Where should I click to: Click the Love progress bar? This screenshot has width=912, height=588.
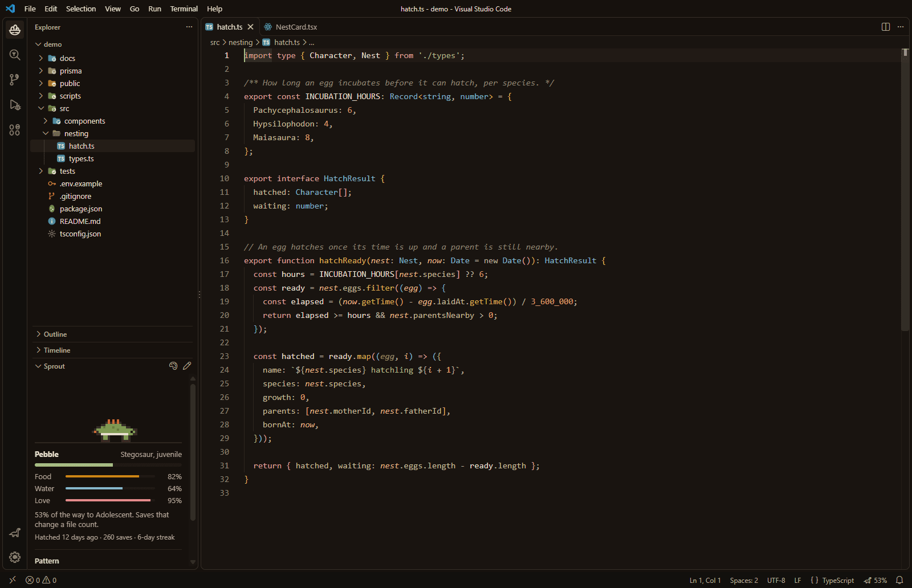pyautogui.click(x=110, y=500)
